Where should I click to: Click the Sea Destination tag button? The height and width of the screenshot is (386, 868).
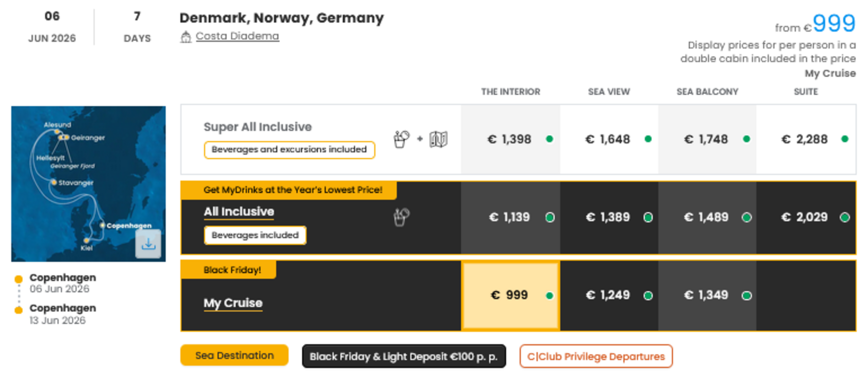pos(234,356)
